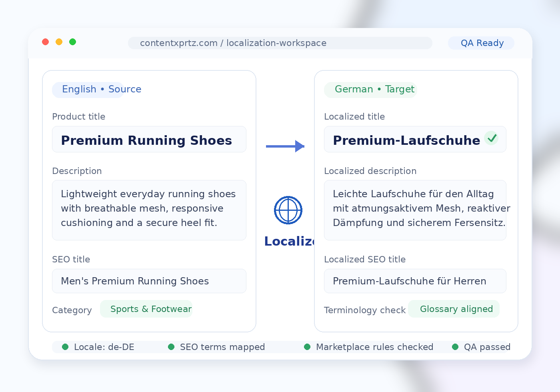Select the German • Target tag
Image resolution: width=560 pixels, height=392 pixels.
coord(371,89)
